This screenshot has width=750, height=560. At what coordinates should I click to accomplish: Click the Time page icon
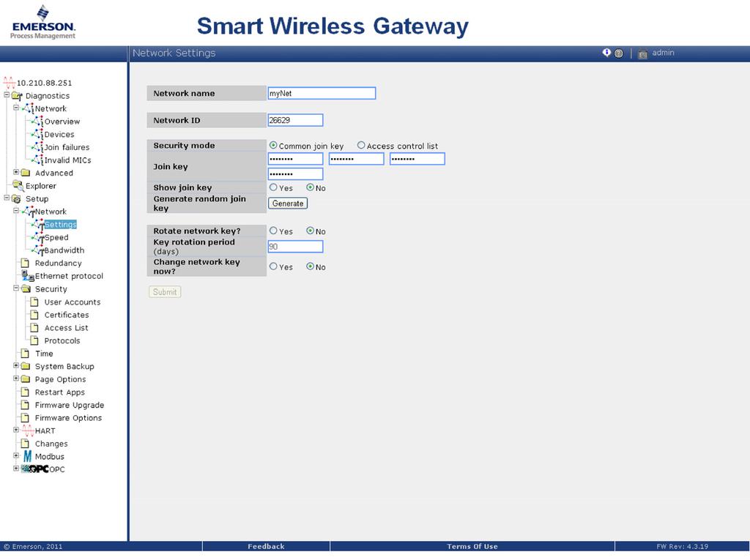pyautogui.click(x=26, y=354)
